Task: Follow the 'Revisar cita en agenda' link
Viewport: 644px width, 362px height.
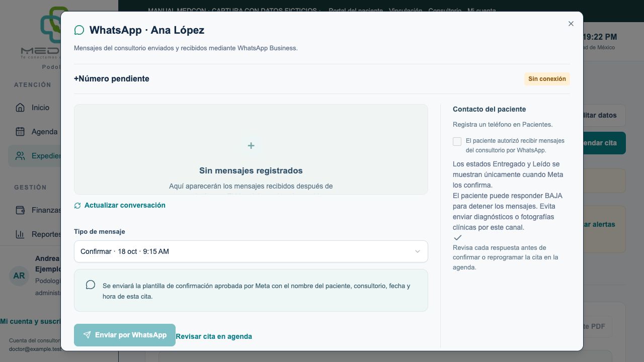Action: [214, 336]
